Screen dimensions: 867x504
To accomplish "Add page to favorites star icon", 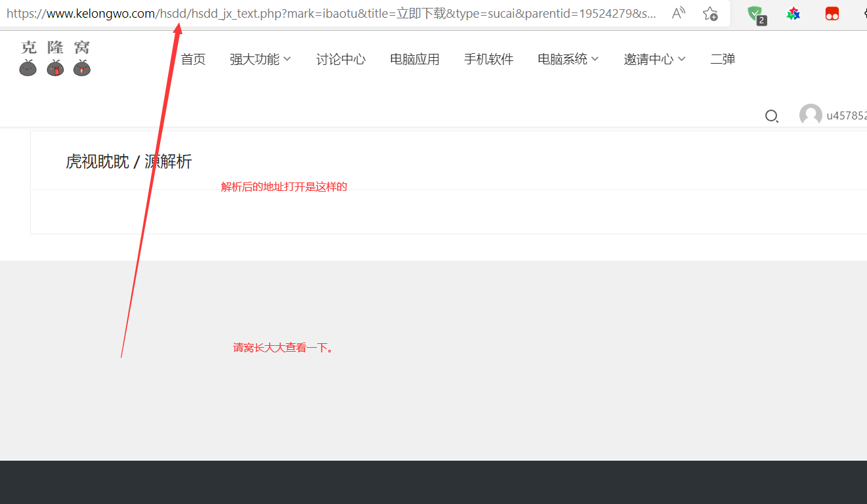I will pos(709,13).
